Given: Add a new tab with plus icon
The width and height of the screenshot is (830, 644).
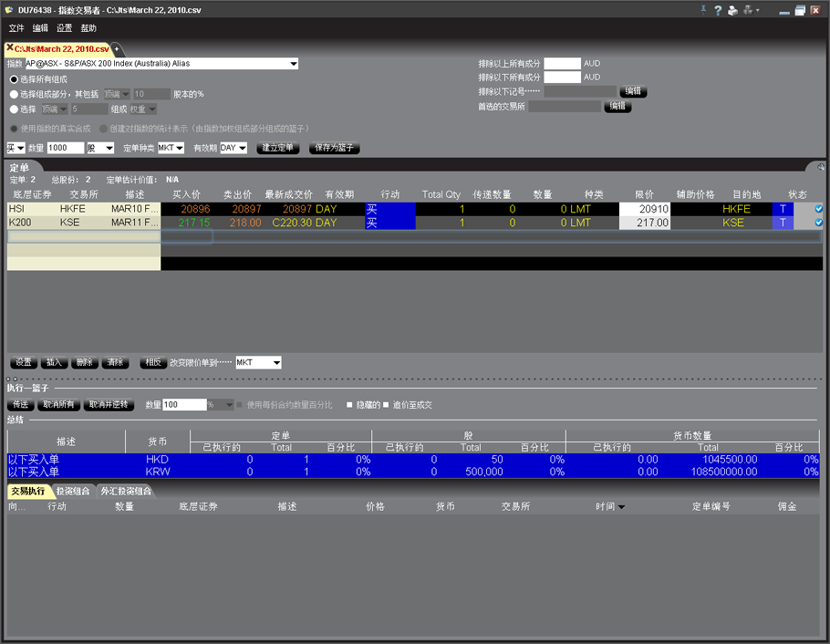Looking at the screenshot, I should click(x=117, y=48).
